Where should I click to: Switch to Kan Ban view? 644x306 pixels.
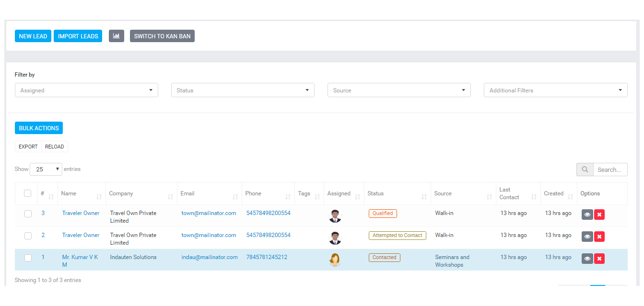pos(162,36)
